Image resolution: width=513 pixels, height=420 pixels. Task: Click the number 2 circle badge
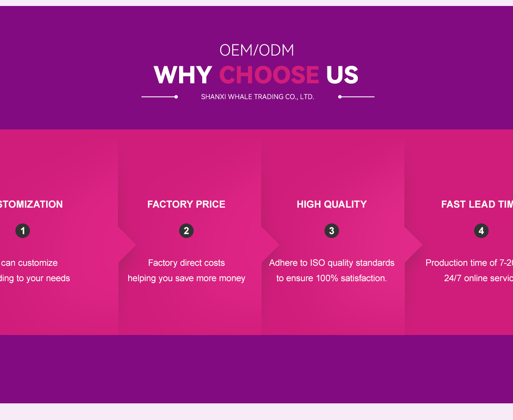[x=186, y=231]
